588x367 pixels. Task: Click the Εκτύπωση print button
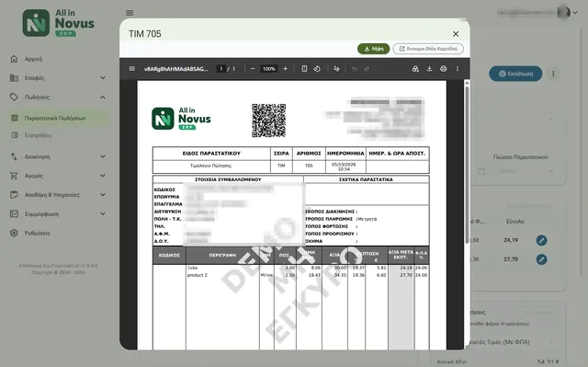[515, 74]
